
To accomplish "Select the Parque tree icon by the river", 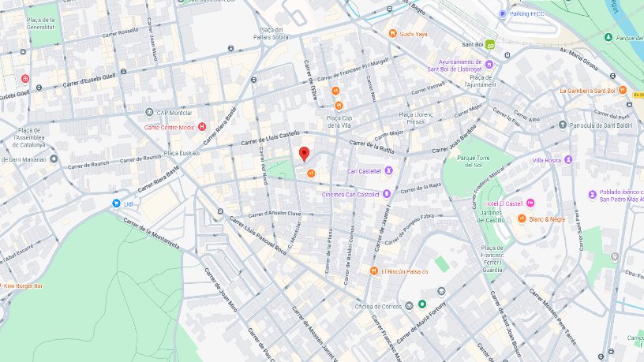I will pos(608,37).
